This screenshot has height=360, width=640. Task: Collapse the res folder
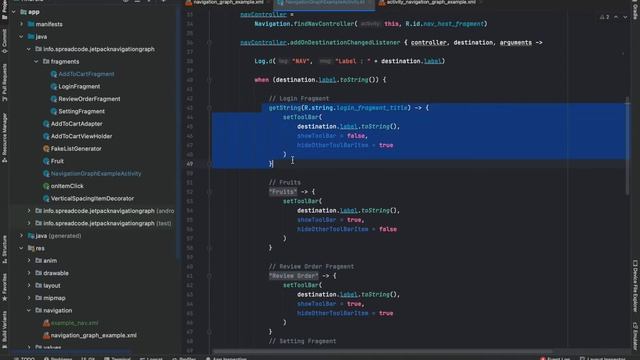(x=21, y=248)
